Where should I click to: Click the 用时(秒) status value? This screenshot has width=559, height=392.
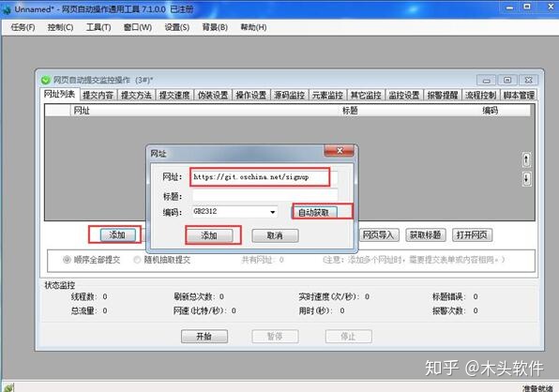pos(342,310)
